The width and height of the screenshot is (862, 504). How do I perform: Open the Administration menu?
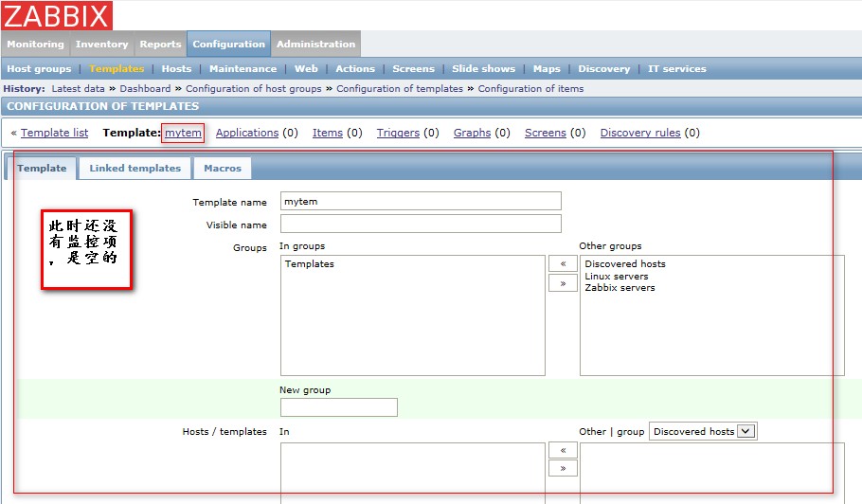(x=315, y=44)
